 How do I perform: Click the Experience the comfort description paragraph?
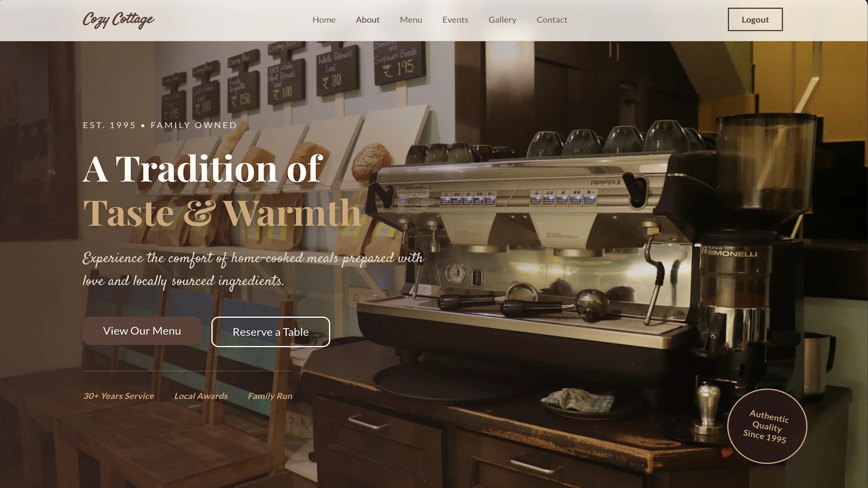click(253, 269)
